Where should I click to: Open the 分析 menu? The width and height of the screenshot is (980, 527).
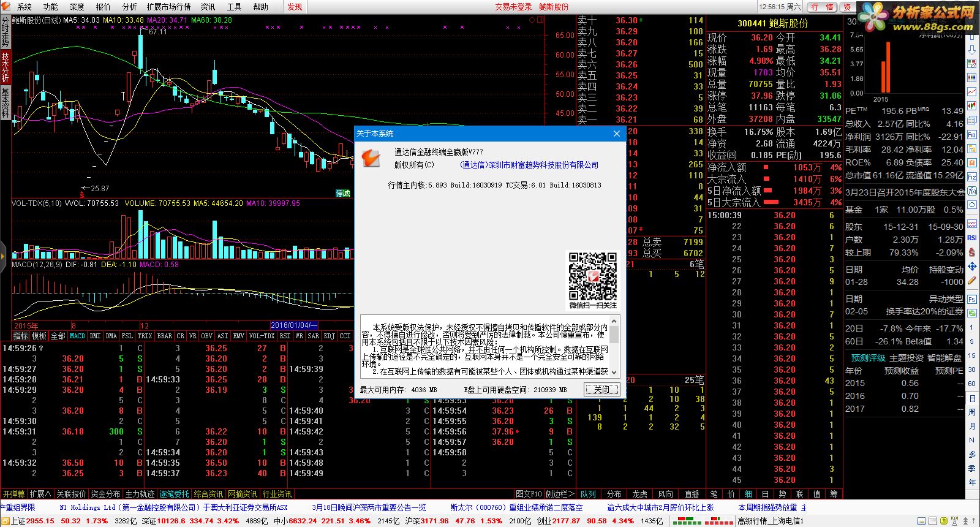tap(130, 7)
